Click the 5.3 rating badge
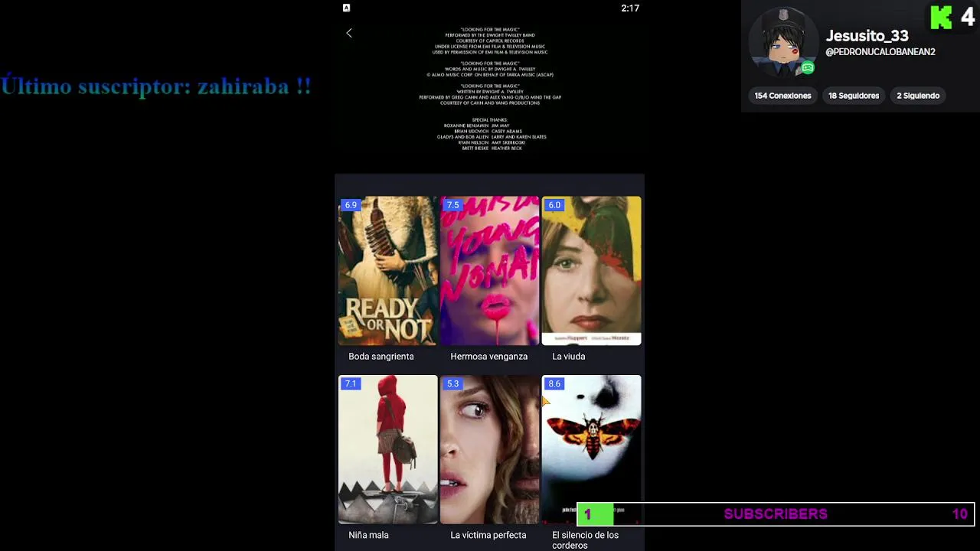Screen dimensions: 980x551 (x=453, y=384)
